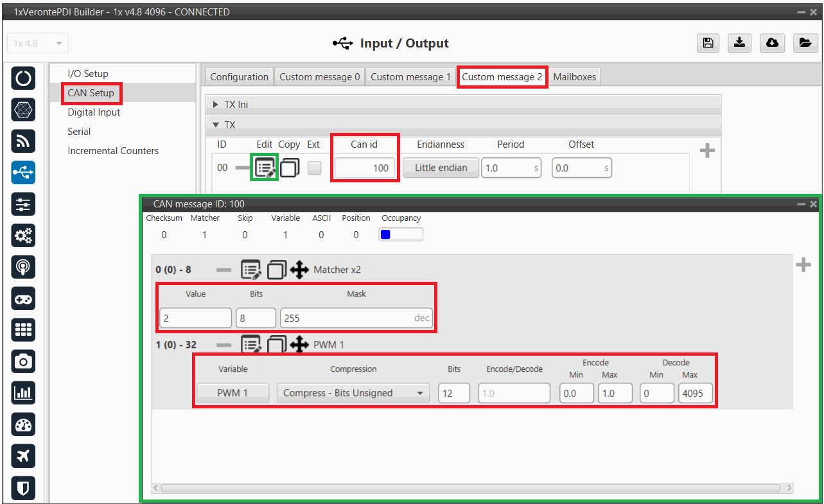
Task: Click the edit icon for TX message 00
Action: [265, 168]
